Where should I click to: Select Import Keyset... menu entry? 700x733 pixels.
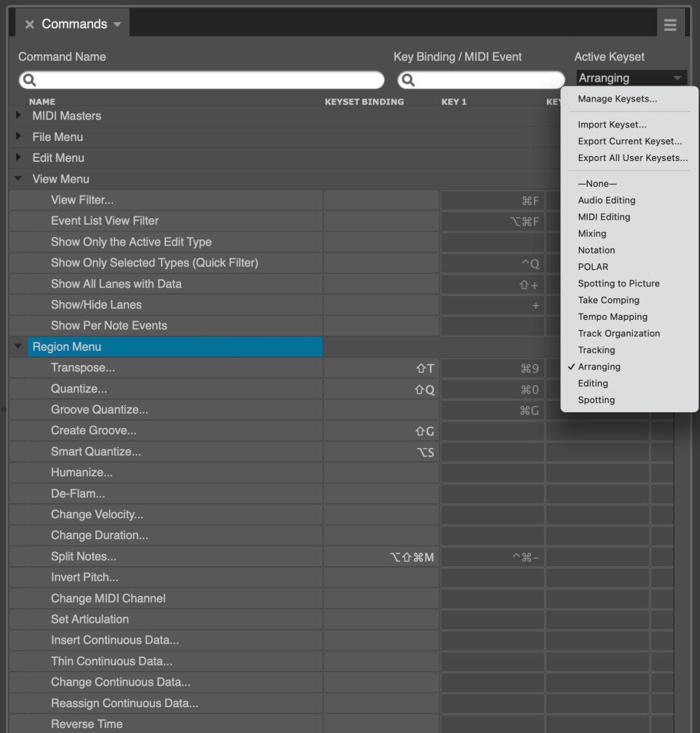pos(612,125)
